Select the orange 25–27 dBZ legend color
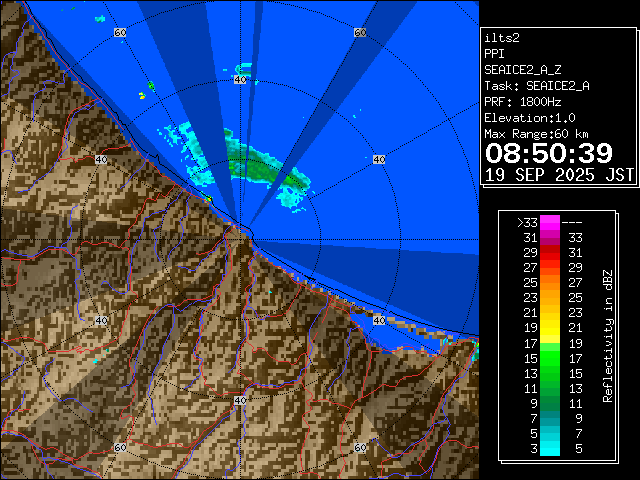This screenshot has height=480, width=640. pos(550,283)
